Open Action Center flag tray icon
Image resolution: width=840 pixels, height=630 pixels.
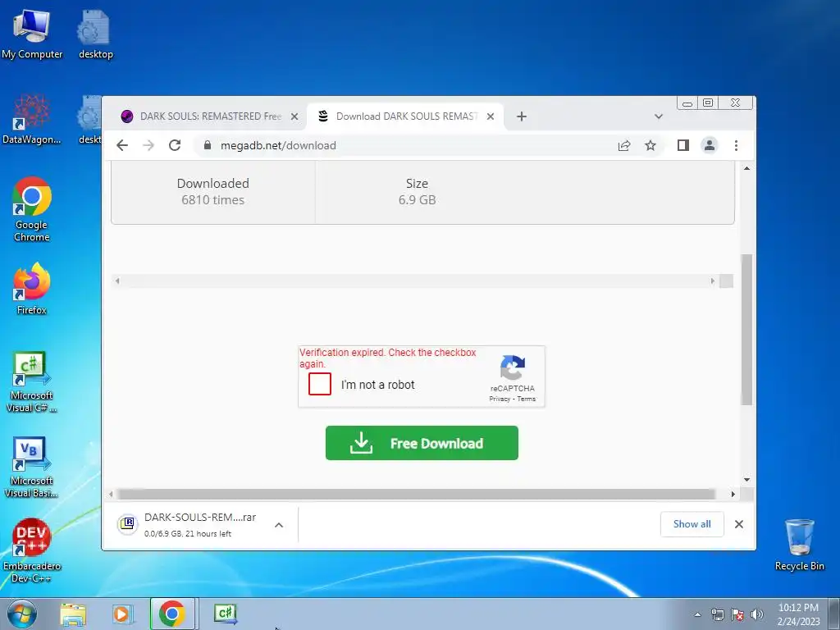pyautogui.click(x=737, y=614)
